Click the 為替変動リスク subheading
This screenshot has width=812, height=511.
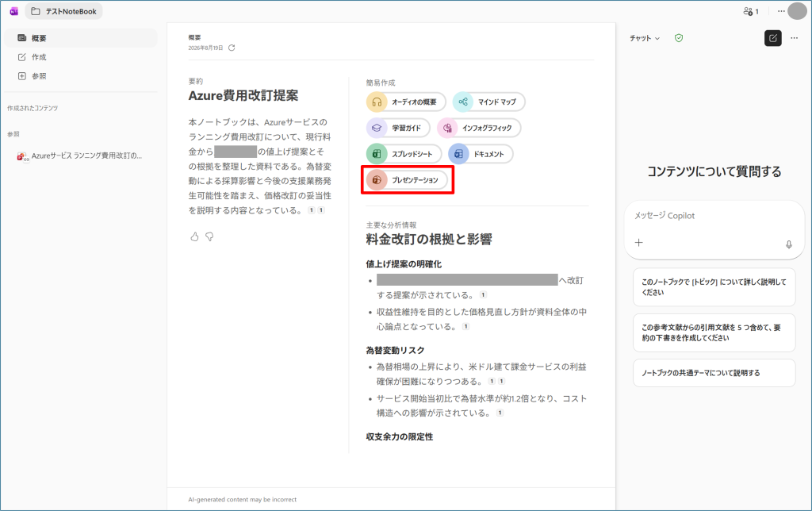(x=395, y=351)
